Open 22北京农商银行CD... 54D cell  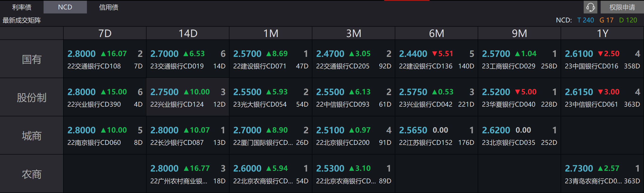[271, 174]
